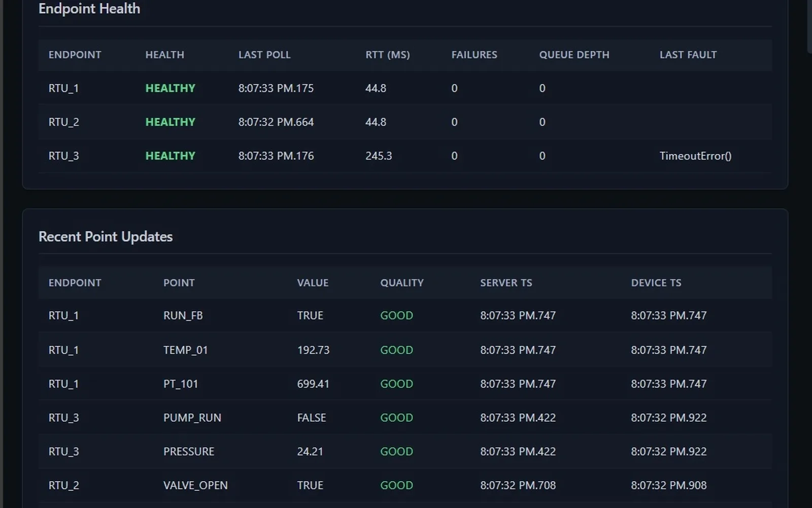
Task: Click the VALVE_OPEN point name
Action: 195,485
